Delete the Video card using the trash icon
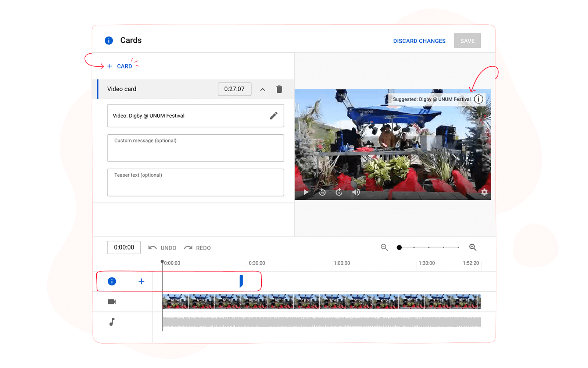 279,89
